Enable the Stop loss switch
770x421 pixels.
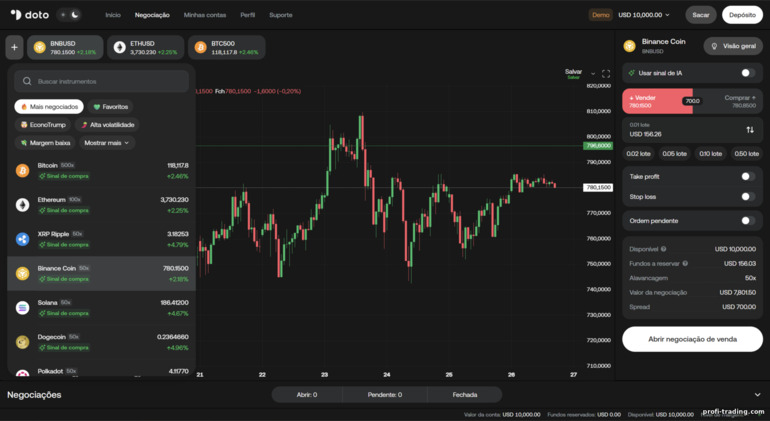coord(748,196)
